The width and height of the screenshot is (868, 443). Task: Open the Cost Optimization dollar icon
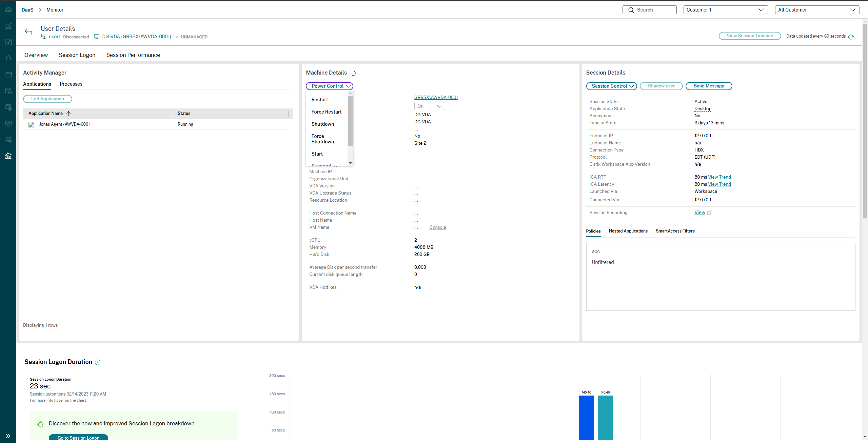coord(8,107)
